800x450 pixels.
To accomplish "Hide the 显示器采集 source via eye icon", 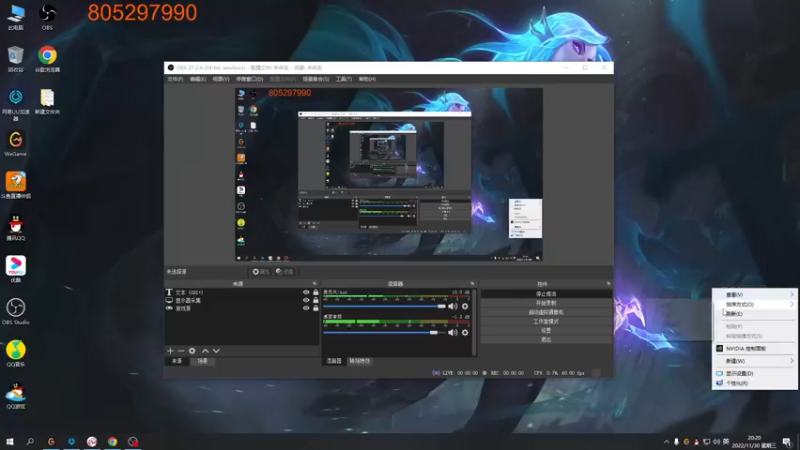I will (306, 300).
